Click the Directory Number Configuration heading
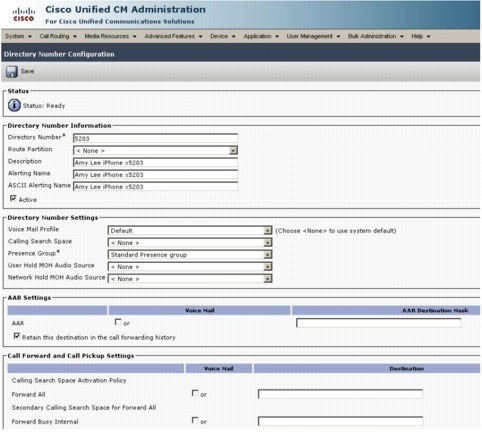The width and height of the screenshot is (482, 432). pyautogui.click(x=59, y=54)
